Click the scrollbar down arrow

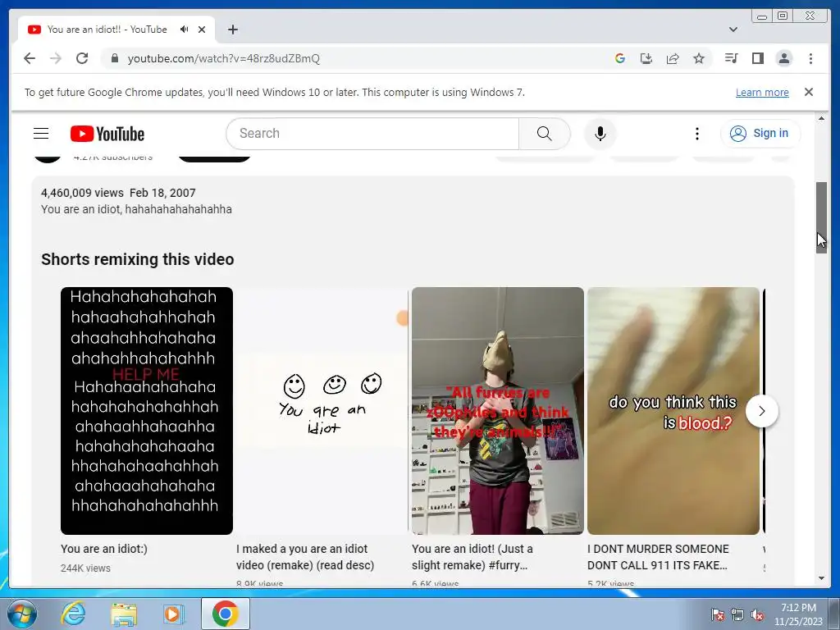coord(821,578)
